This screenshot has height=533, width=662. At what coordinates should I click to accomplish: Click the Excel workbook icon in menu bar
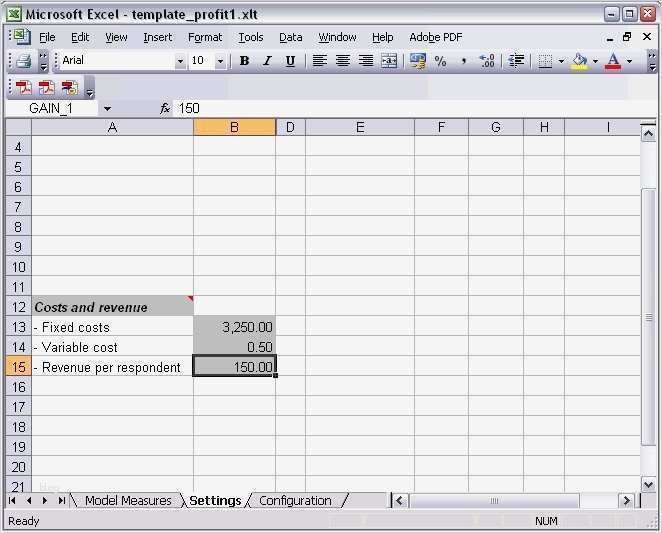click(x=22, y=36)
